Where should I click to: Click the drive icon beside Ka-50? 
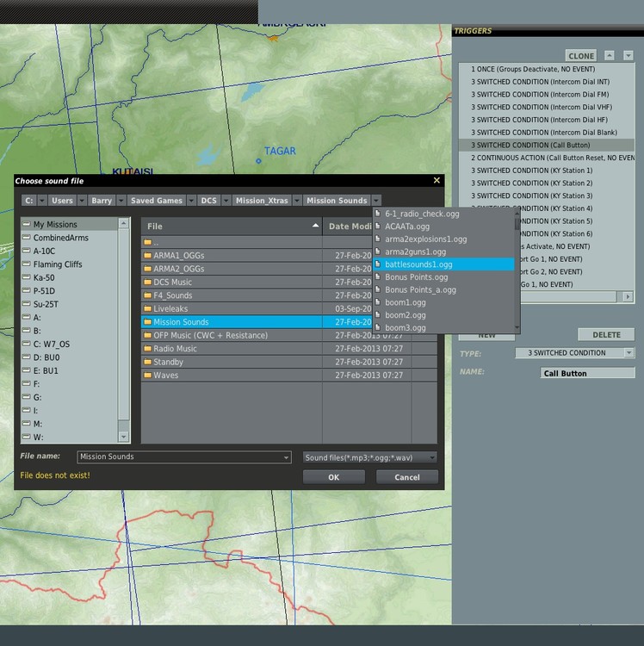pyautogui.click(x=27, y=278)
